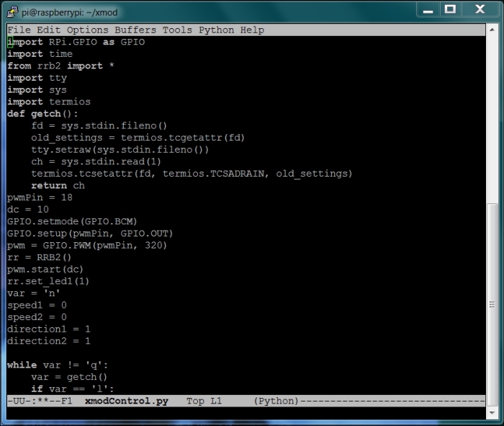
Task: Click the vertical scrollbar thumb
Action: click(x=492, y=304)
